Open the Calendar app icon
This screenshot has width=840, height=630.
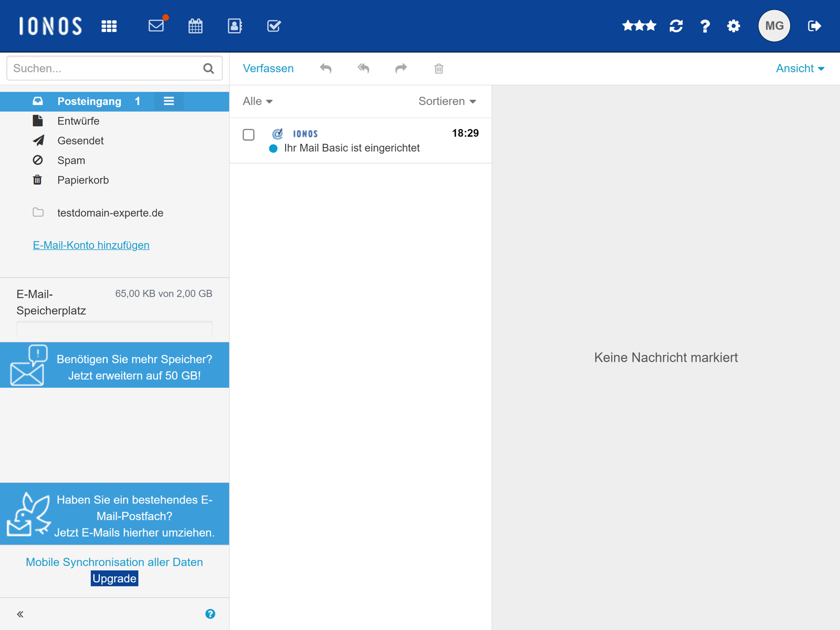(x=195, y=26)
